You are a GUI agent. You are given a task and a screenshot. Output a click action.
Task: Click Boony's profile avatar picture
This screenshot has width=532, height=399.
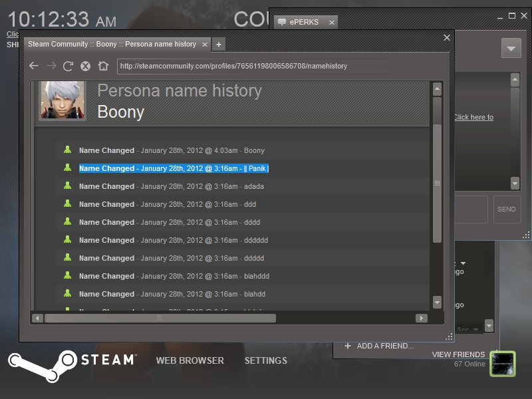(x=63, y=100)
